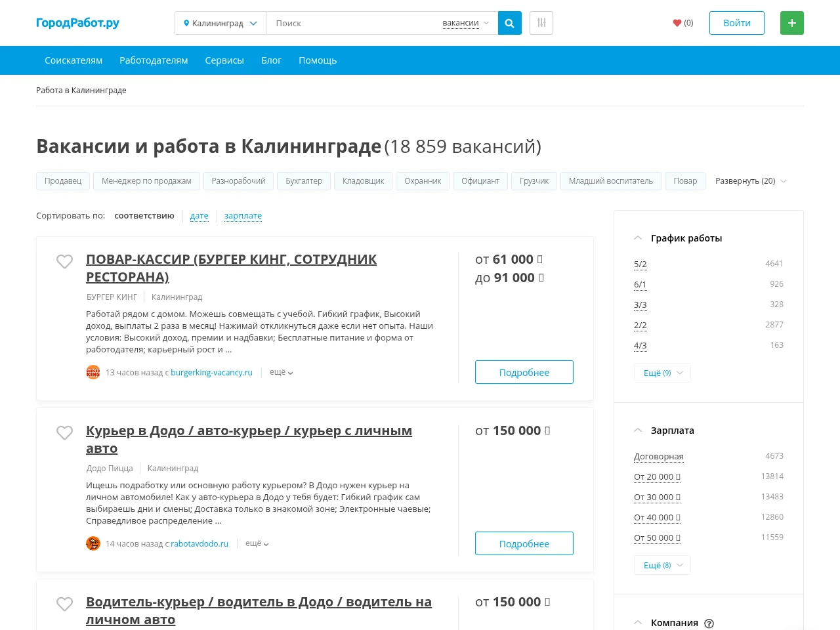840x630 pixels.
Task: Open favorites heart counter (0)
Action: point(683,23)
